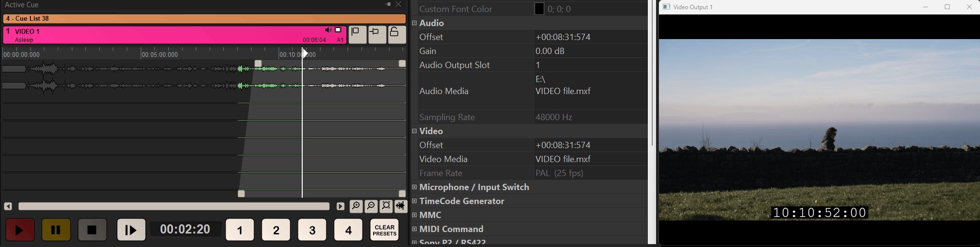Viewport: 980px width, 247px height.
Task: Click the video preview in Video Output 1
Action: pyautogui.click(x=819, y=130)
